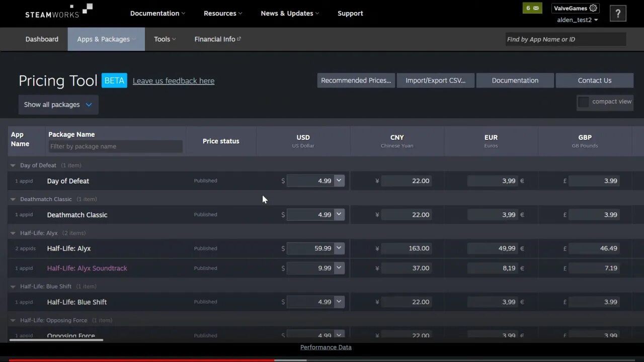Edit CNY price 163.00 for Half-Life: Alyx
This screenshot has height=362, width=644.
pos(407,248)
